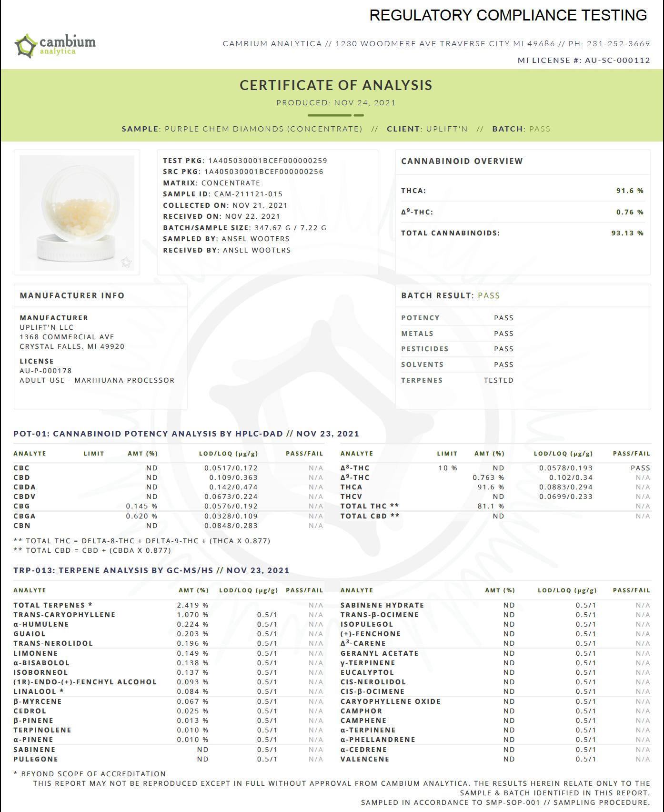This screenshot has width=664, height=812.
Task: Click the Regulatory Compliance Testing title
Action: click(x=508, y=15)
